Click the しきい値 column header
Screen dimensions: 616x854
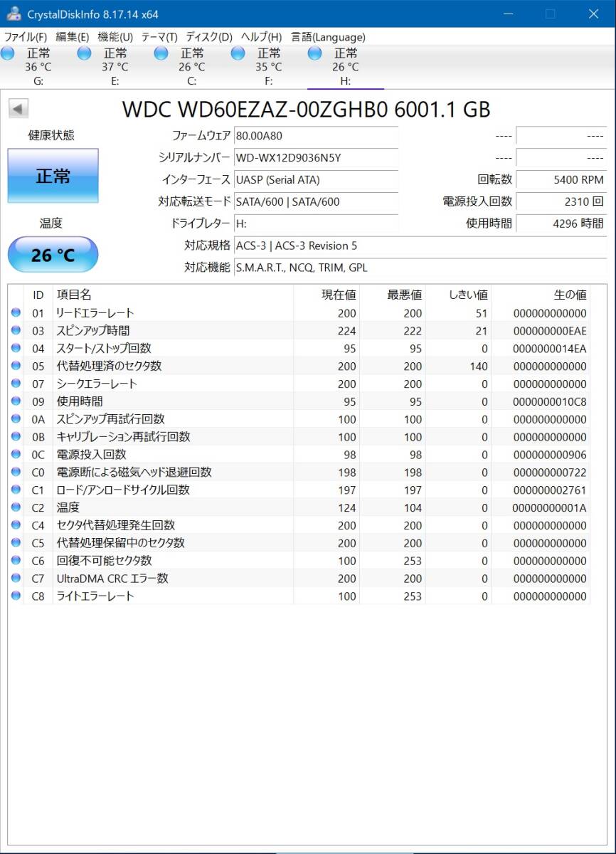tap(459, 295)
